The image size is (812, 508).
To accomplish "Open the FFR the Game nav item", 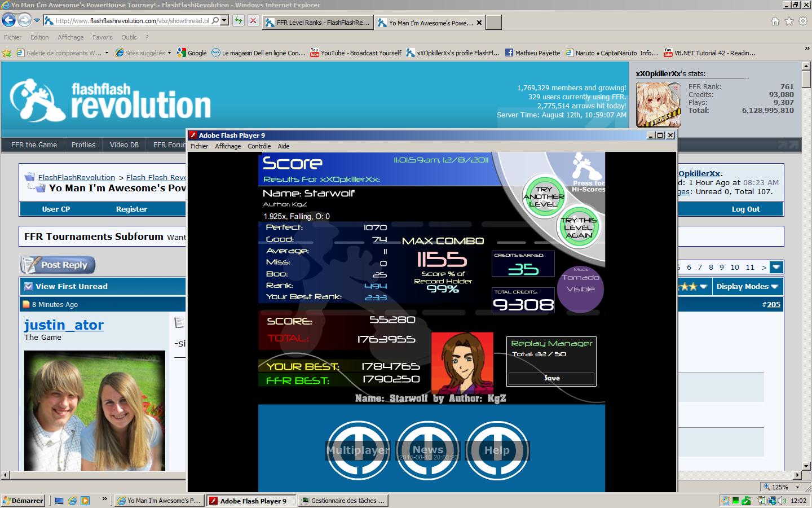I will pyautogui.click(x=34, y=145).
